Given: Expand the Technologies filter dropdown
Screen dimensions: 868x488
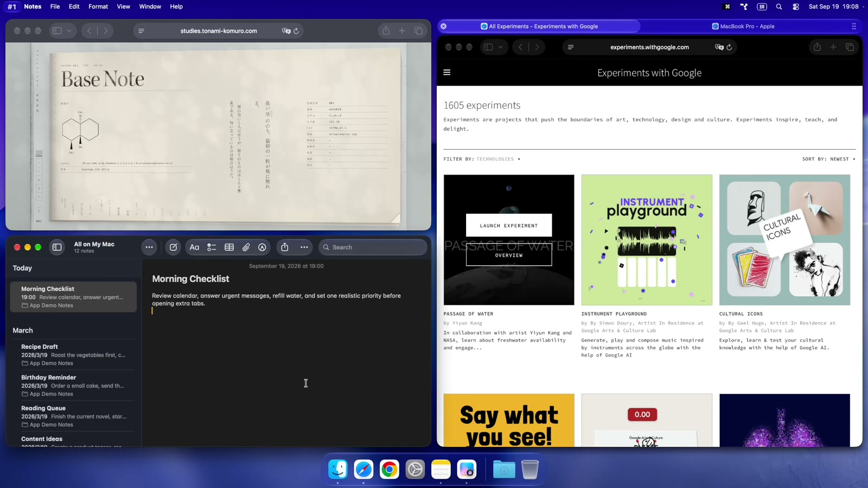Looking at the screenshot, I should pyautogui.click(x=498, y=159).
